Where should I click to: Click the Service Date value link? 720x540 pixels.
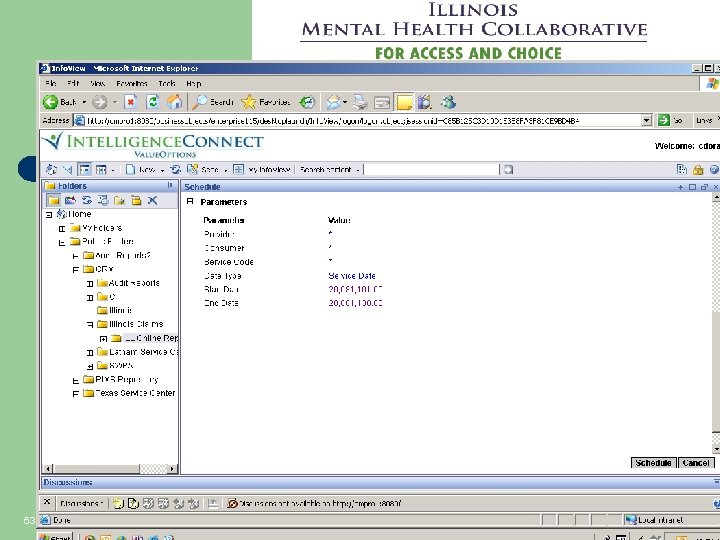click(352, 276)
